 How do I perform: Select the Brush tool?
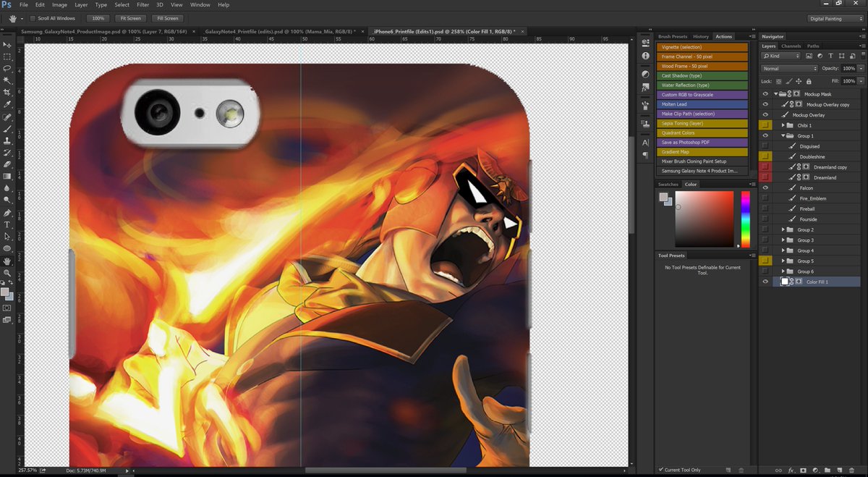click(7, 129)
